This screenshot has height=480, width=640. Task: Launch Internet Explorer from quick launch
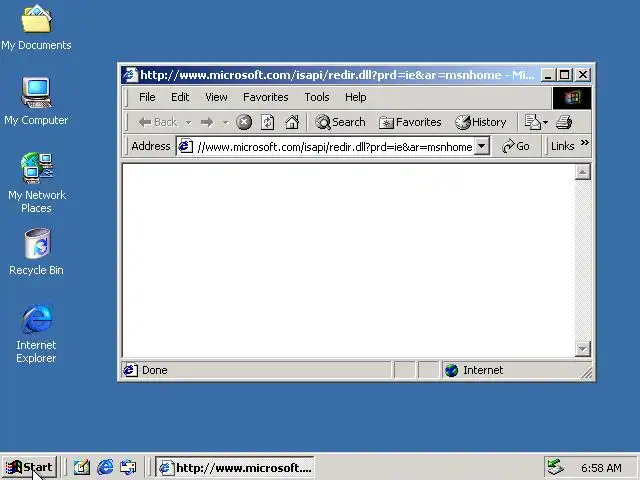105,467
